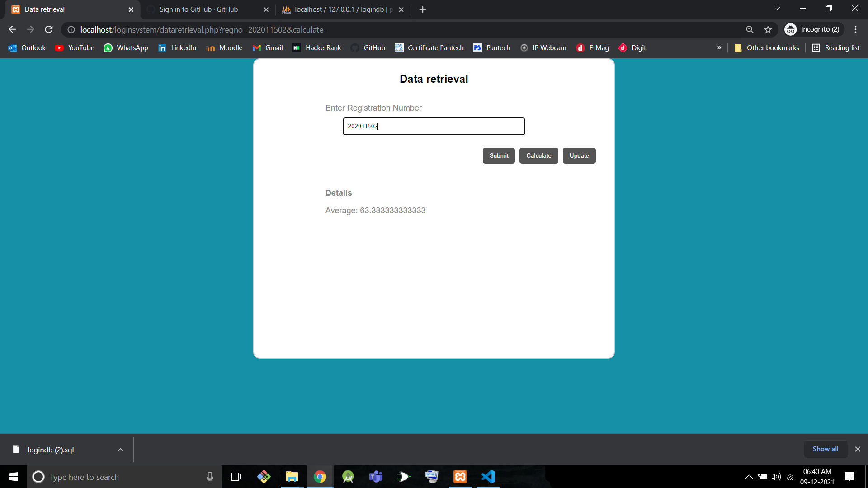
Task: Open the GitHub bookmark
Action: [x=368, y=48]
